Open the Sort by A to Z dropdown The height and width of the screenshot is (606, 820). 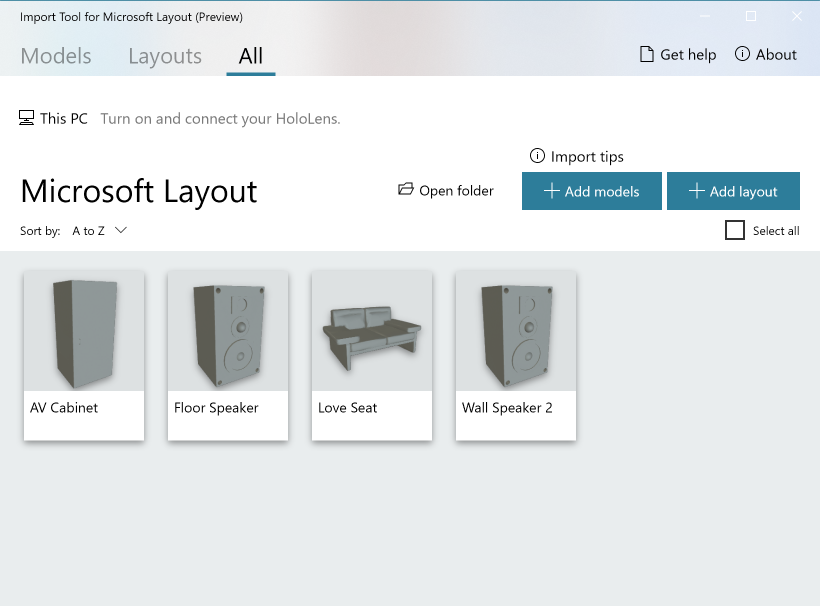pos(89,231)
